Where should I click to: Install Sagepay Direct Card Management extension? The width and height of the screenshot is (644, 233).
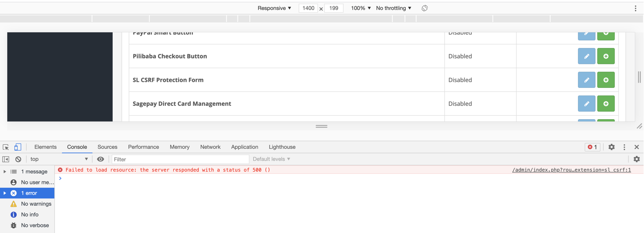tap(606, 104)
